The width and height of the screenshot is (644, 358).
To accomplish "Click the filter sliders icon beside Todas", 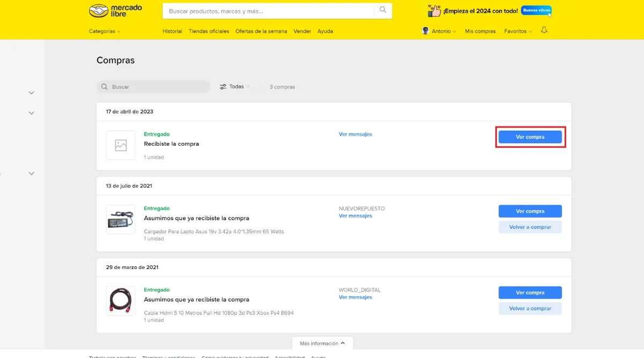I will click(x=223, y=86).
